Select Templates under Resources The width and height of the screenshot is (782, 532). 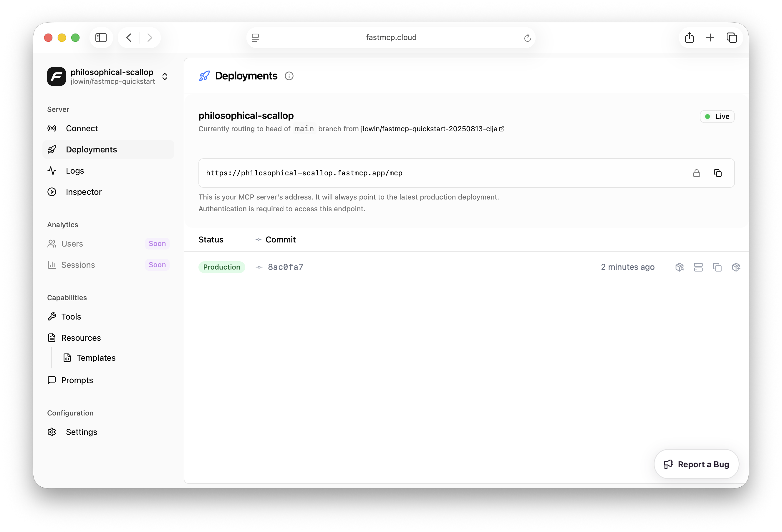click(96, 358)
